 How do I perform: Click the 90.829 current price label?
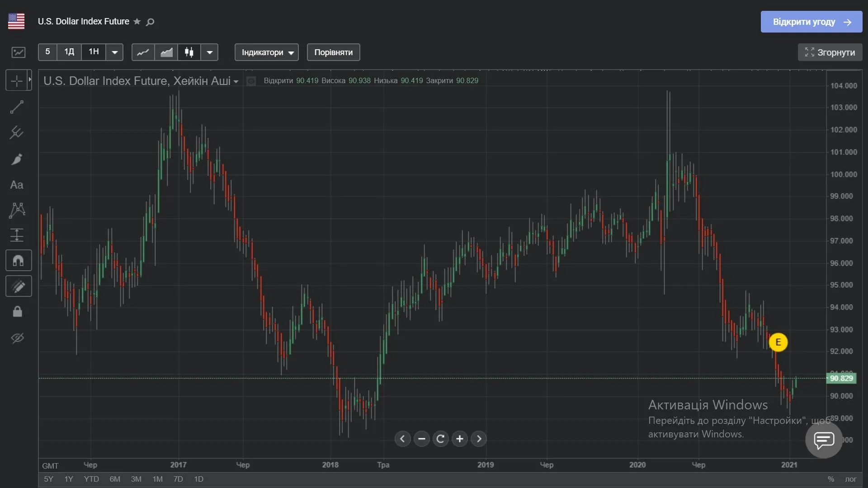841,378
